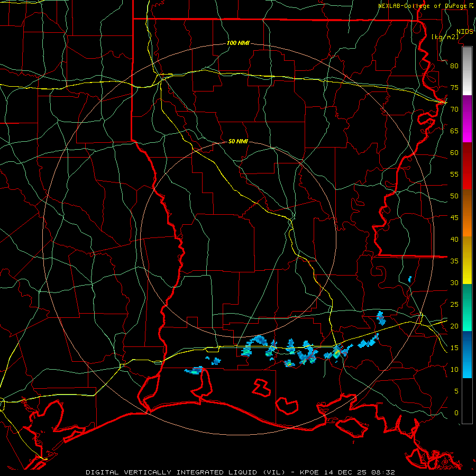The width and height of the screenshot is (476, 476).
Task: Click the 30 scale tick label
Action: pyautogui.click(x=454, y=282)
